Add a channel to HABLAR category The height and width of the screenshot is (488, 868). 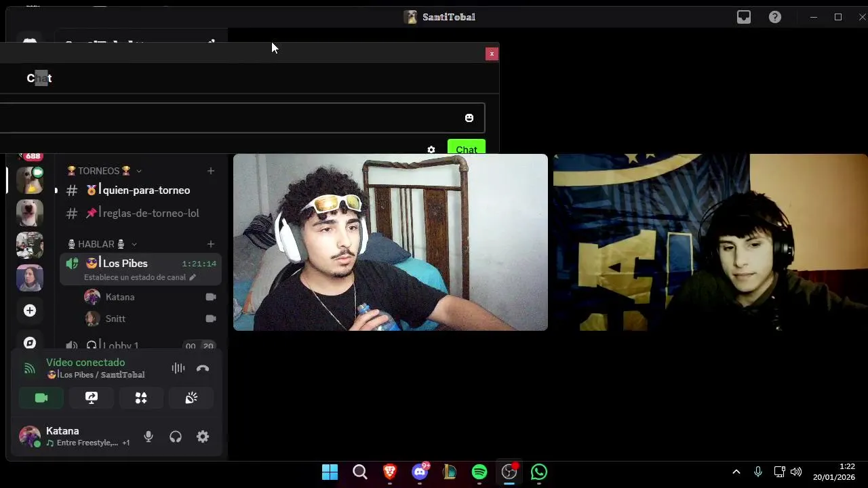(x=211, y=244)
